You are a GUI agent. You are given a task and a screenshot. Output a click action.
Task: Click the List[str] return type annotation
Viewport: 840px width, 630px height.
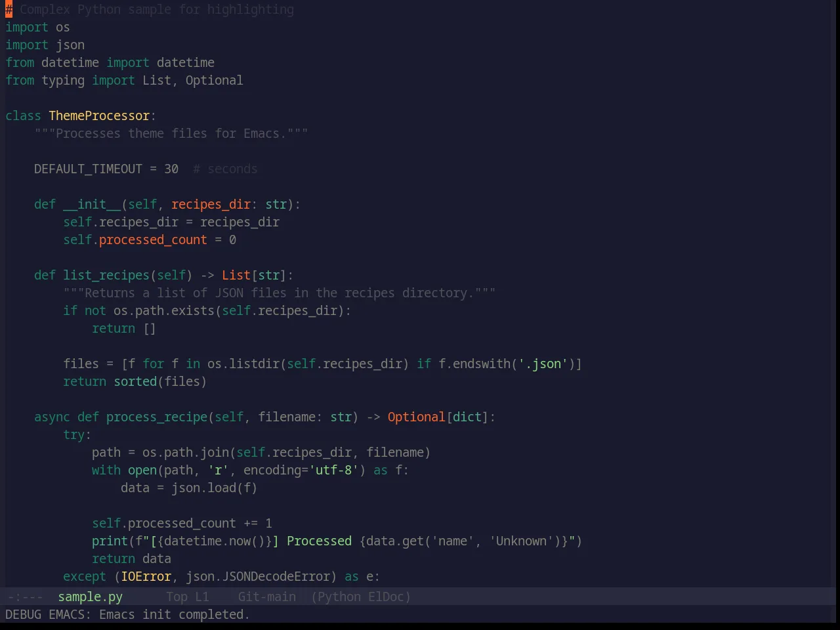254,275
